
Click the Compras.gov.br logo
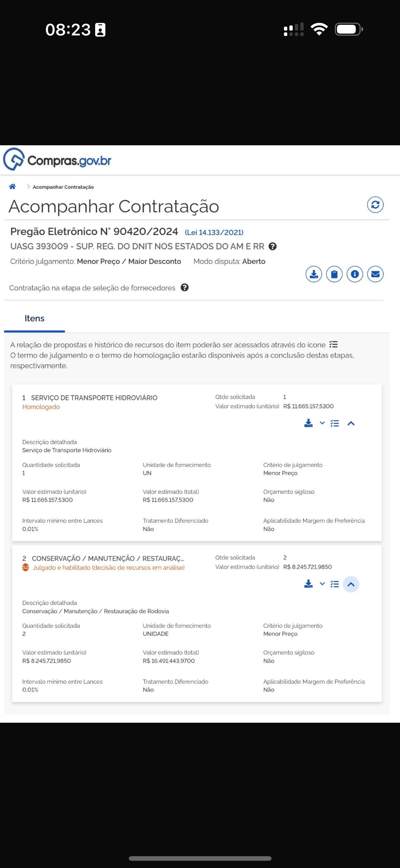(57, 160)
